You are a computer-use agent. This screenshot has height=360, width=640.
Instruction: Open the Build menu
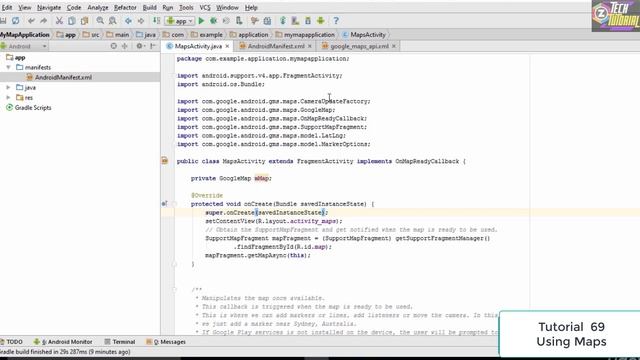149,7
